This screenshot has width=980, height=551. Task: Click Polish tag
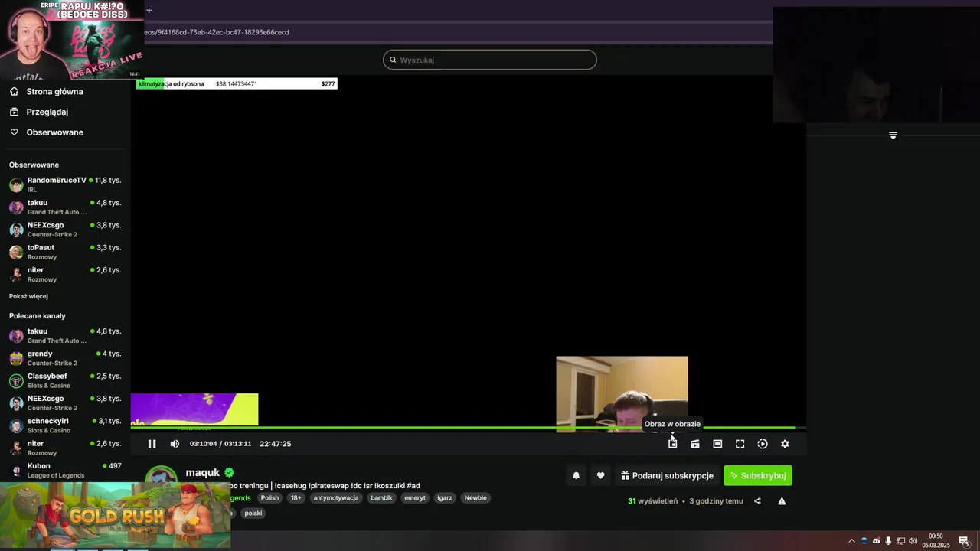[269, 497]
